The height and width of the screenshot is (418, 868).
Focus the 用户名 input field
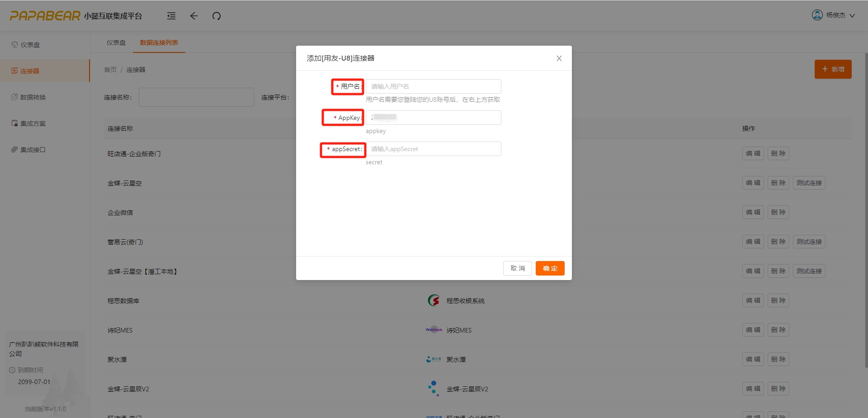433,86
